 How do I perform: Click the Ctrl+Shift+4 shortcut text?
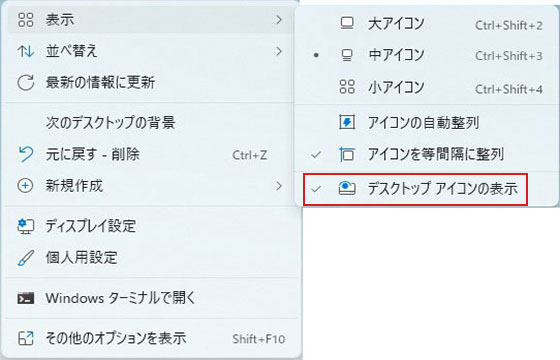tap(509, 89)
